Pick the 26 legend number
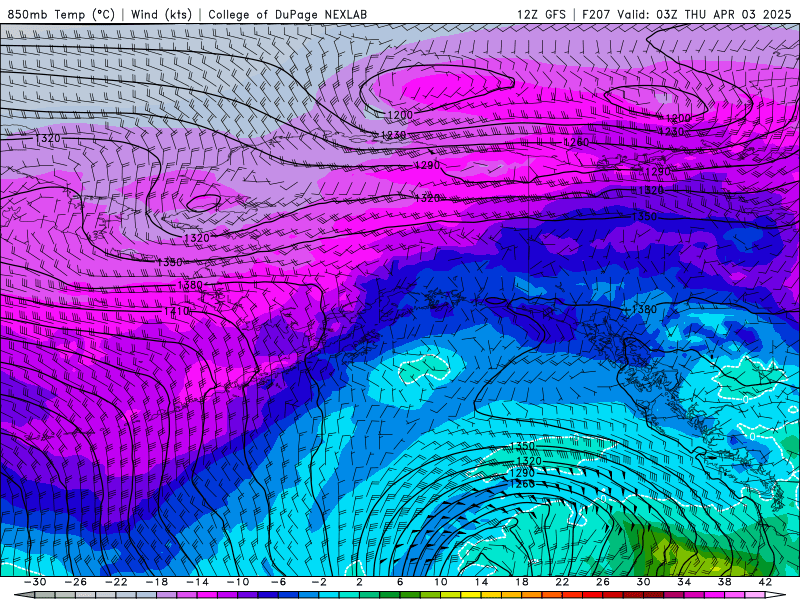 click(603, 582)
